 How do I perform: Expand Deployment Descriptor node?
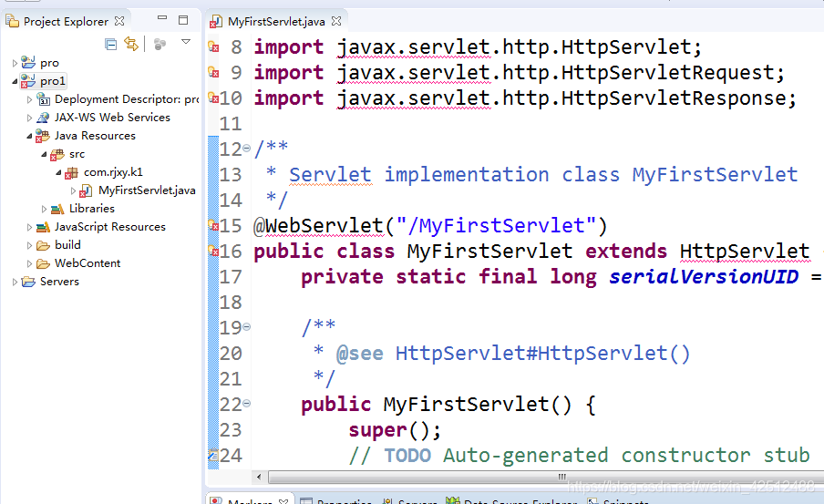click(x=29, y=99)
